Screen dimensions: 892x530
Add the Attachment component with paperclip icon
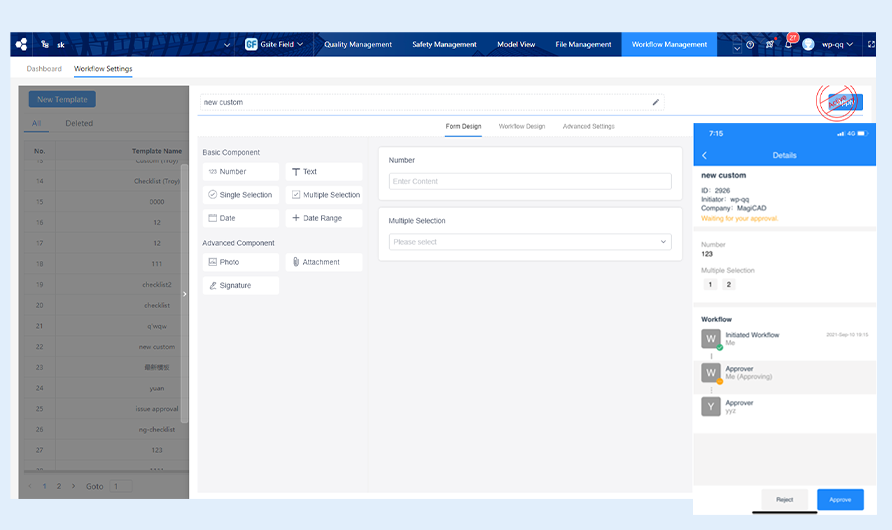click(323, 262)
